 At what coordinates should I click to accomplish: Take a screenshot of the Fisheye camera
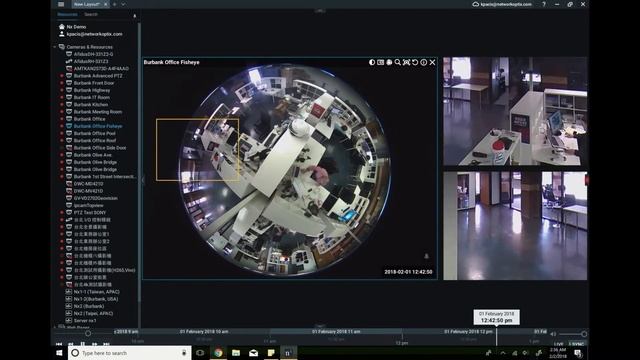click(380, 62)
